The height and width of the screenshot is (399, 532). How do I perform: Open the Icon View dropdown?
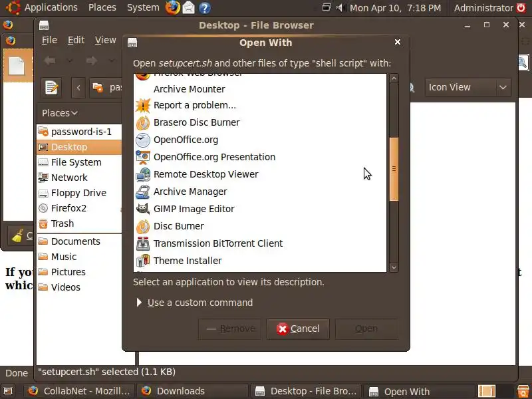coord(468,88)
